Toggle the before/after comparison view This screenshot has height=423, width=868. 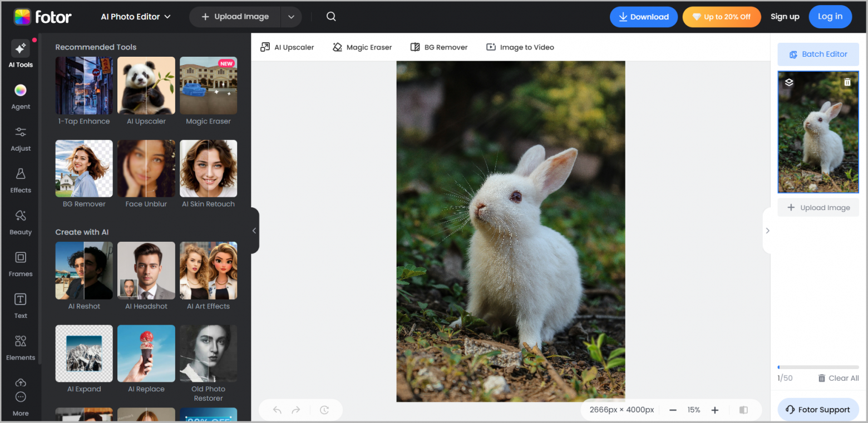coord(743,410)
